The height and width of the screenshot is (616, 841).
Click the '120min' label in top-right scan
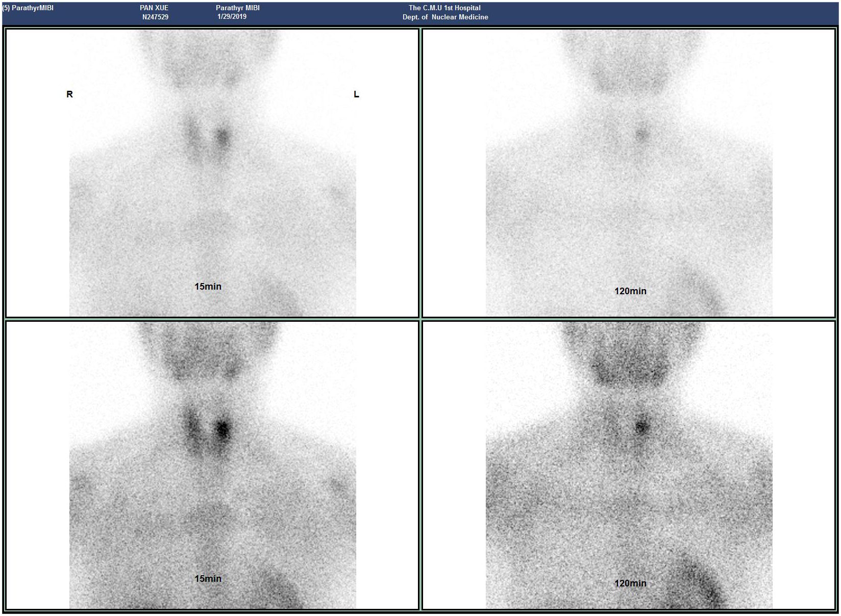click(630, 291)
